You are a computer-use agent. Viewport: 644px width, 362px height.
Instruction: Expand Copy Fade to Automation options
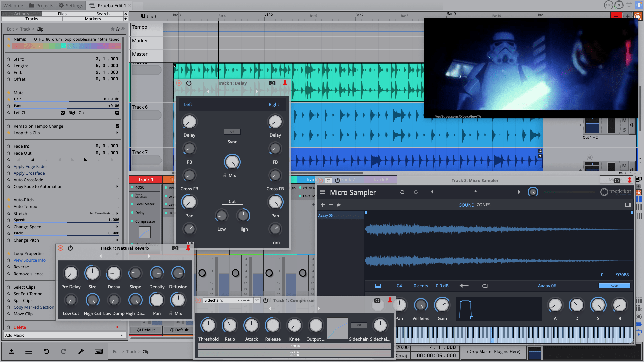click(x=117, y=187)
